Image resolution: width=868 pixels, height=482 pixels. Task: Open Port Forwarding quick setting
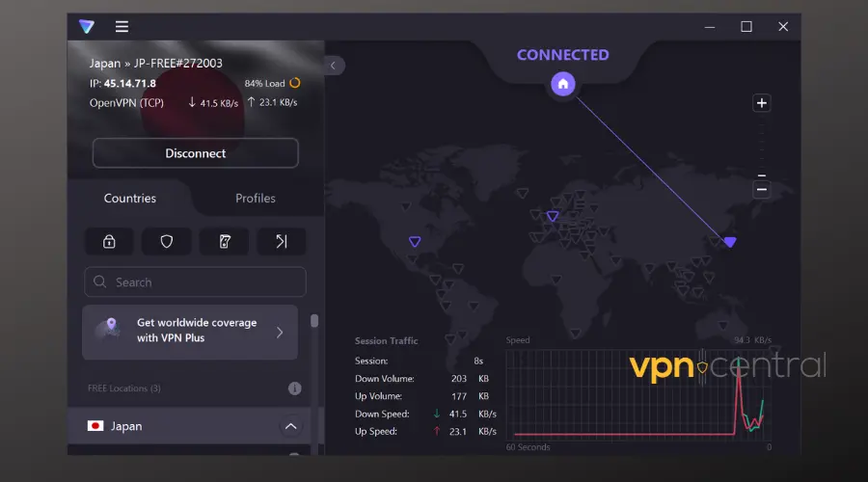282,241
